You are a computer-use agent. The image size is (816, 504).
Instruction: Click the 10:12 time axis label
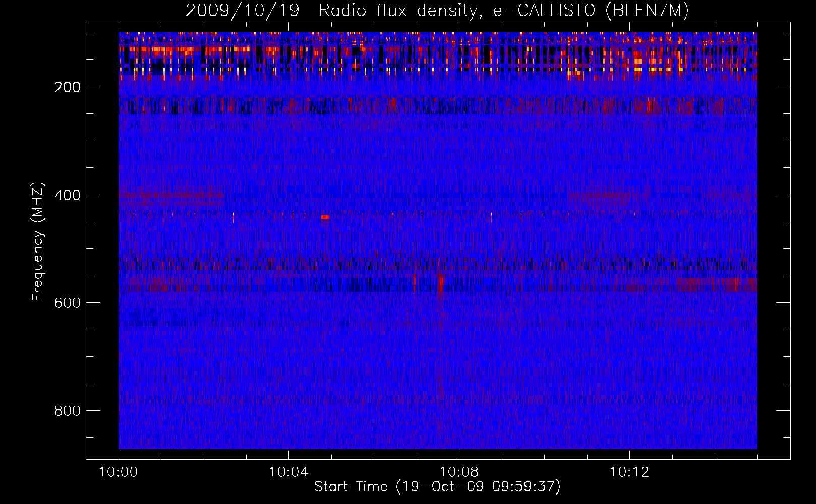click(629, 472)
